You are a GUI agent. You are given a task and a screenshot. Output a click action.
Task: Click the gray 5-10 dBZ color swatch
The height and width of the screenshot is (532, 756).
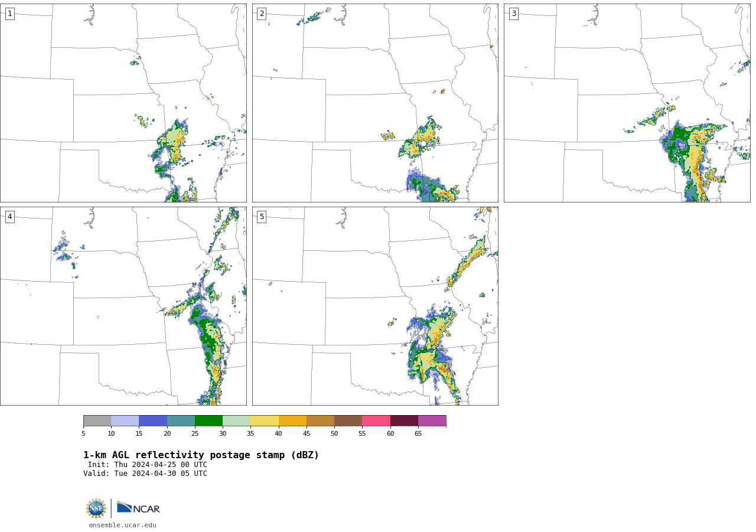pos(97,420)
